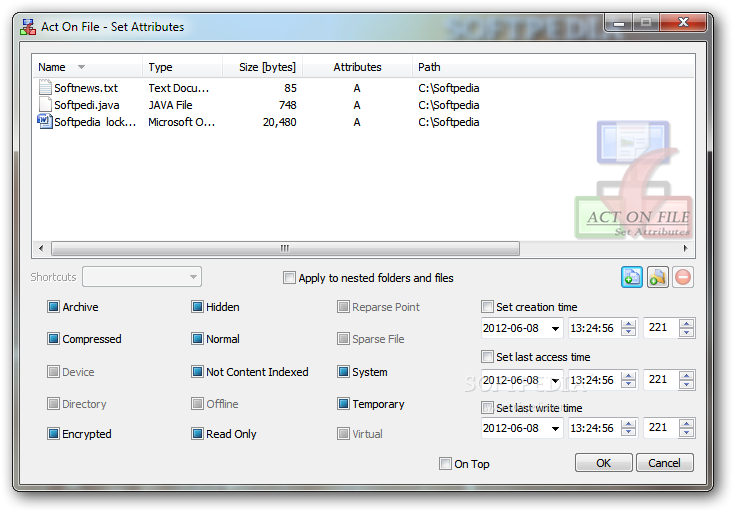The image size is (734, 512).
Task: Click the 85 size cell
Action: click(290, 88)
